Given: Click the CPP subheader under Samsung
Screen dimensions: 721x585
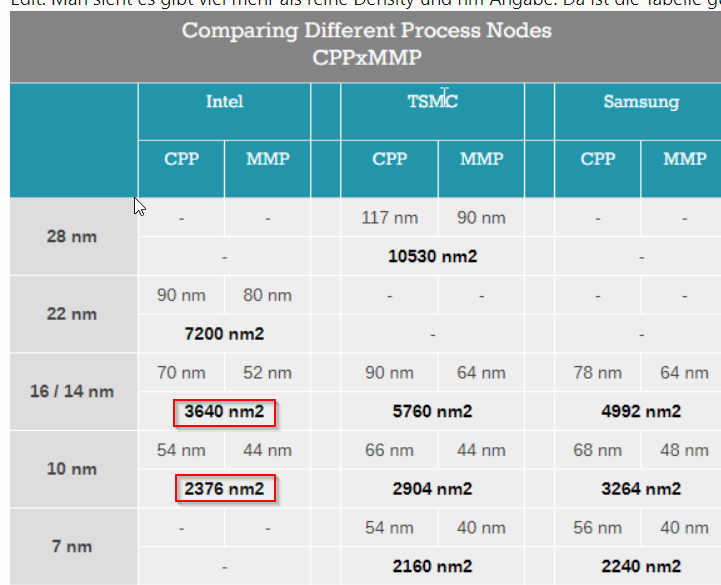Looking at the screenshot, I should (x=598, y=159).
